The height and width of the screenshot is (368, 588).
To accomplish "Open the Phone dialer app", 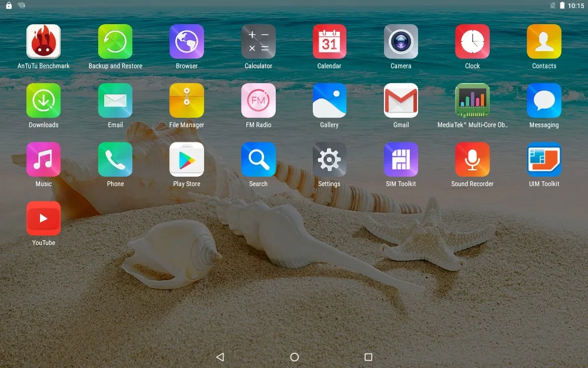I will 115,160.
